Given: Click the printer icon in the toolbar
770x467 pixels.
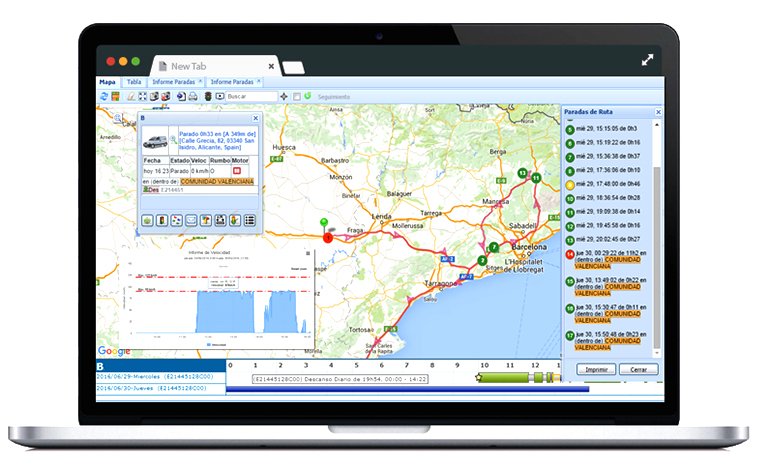Looking at the screenshot, I should tap(193, 96).
